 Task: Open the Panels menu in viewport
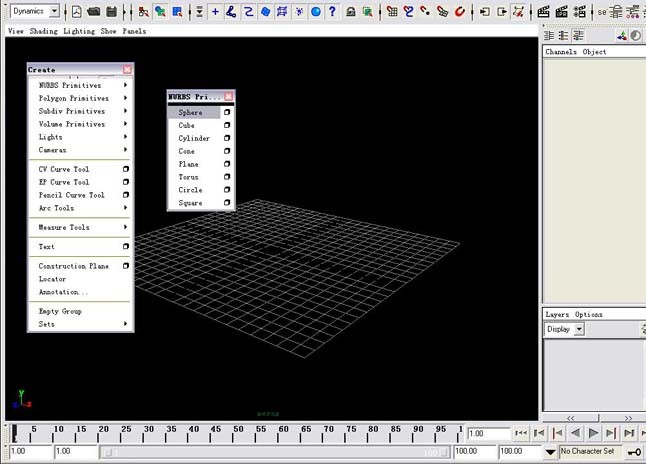pyautogui.click(x=134, y=31)
